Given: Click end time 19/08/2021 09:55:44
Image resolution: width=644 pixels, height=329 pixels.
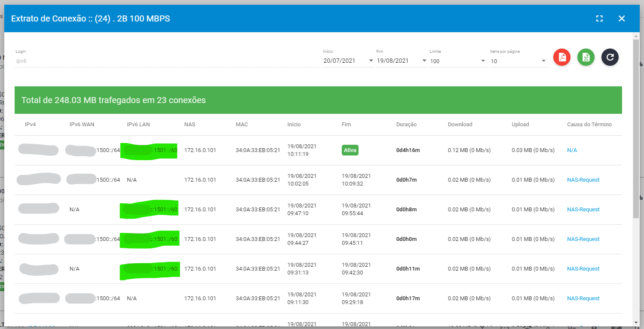Looking at the screenshot, I should coord(356,210).
